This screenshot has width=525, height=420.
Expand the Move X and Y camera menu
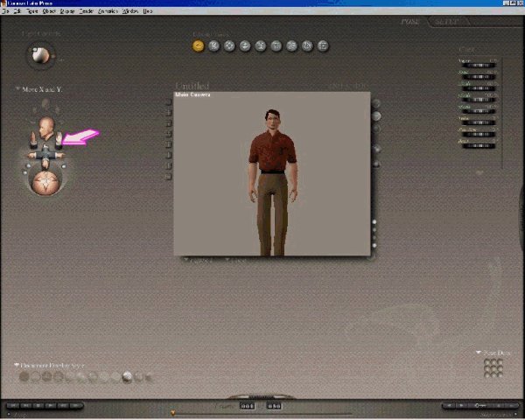[x=17, y=89]
